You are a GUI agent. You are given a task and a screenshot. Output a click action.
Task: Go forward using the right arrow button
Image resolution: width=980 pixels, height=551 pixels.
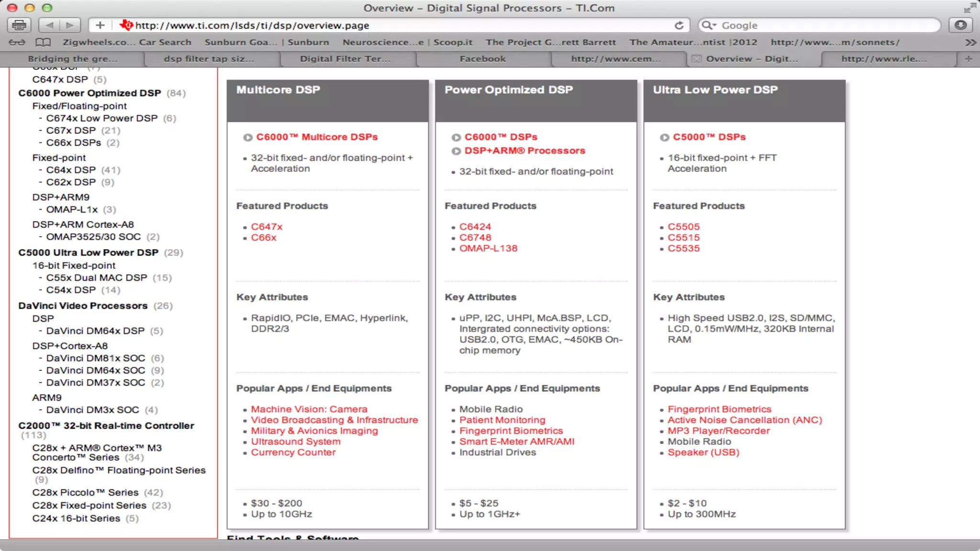(70, 25)
